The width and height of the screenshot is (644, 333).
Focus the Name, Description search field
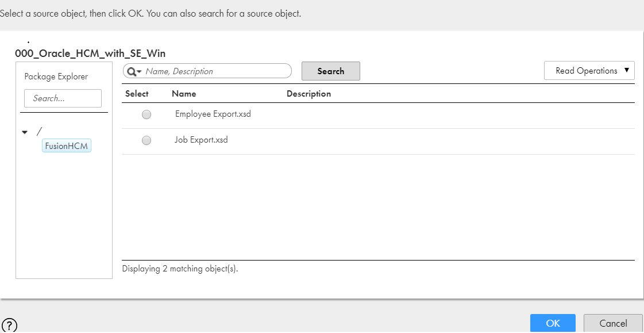(207, 71)
